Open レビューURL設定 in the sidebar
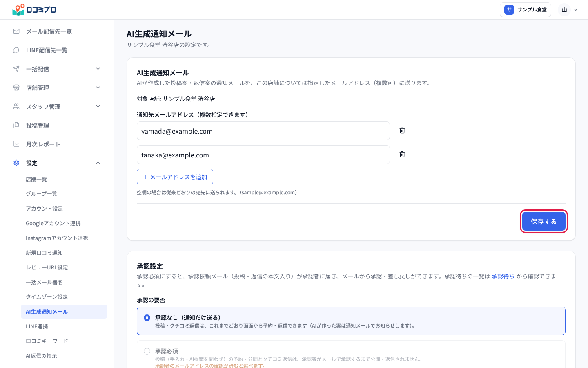Viewport: 588px width, 368px height. (64, 267)
